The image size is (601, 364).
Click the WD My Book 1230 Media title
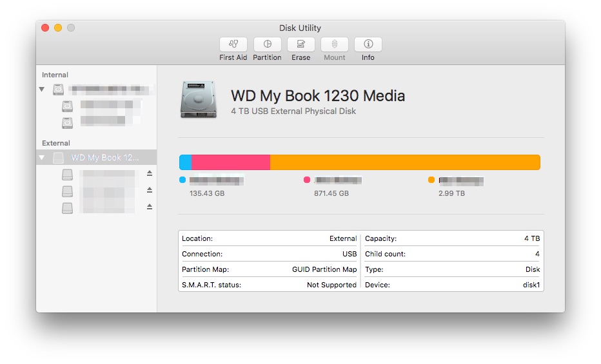pos(318,96)
